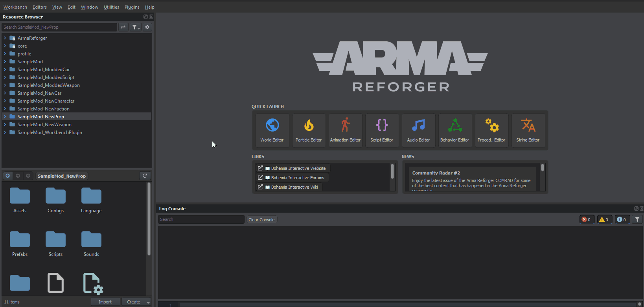Open the View menu

57,7
